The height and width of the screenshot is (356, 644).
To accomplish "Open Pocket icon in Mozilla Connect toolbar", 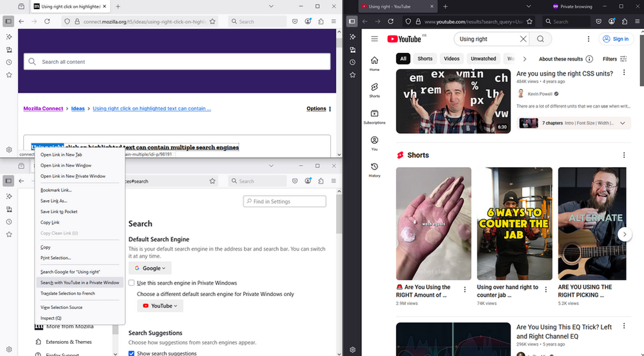I will click(295, 21).
